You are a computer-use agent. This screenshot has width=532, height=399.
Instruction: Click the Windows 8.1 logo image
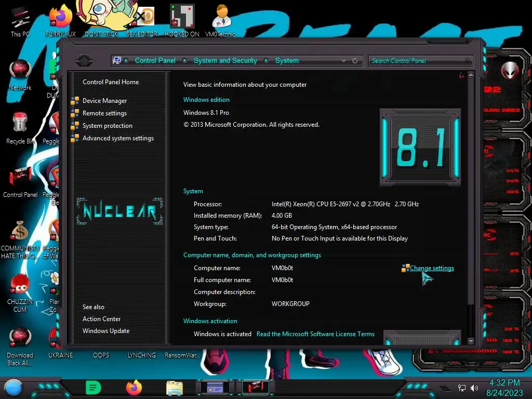pyautogui.click(x=420, y=147)
